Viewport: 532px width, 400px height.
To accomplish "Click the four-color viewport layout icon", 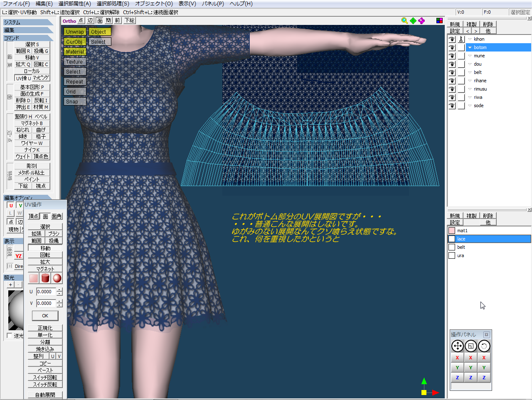I will point(439,21).
